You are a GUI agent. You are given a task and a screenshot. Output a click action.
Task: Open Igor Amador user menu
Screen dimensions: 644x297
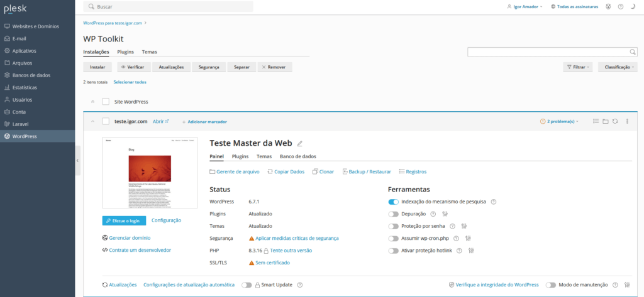pyautogui.click(x=525, y=7)
